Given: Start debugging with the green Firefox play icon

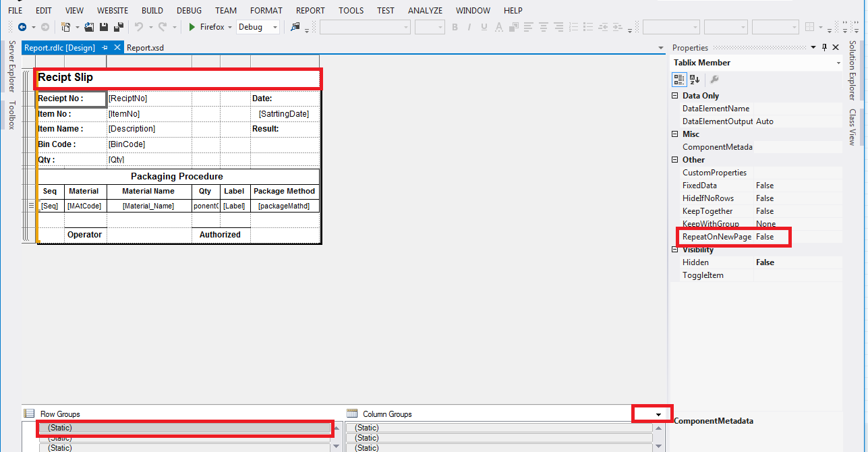Looking at the screenshot, I should point(192,26).
